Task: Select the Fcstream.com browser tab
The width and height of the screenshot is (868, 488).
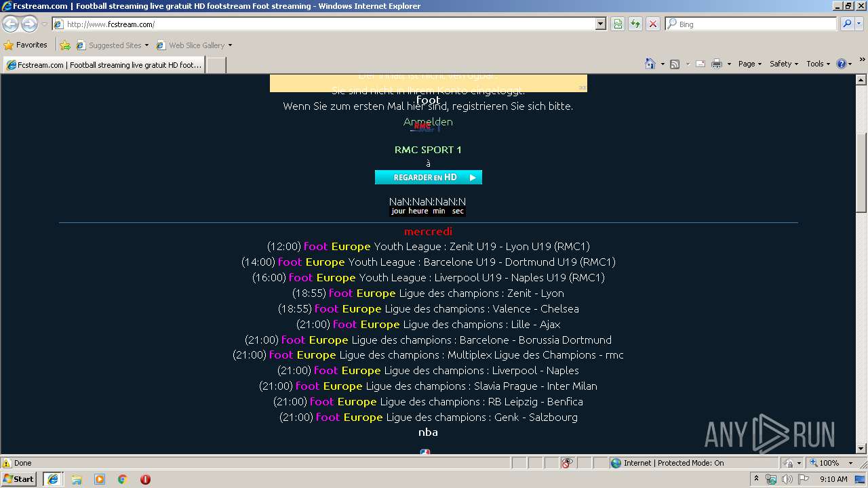Action: click(x=104, y=65)
